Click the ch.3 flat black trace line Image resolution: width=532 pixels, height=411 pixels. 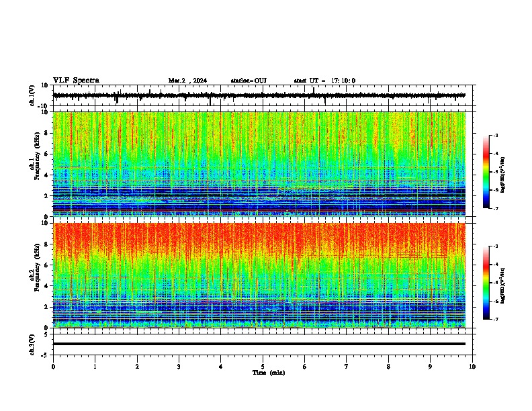[x=259, y=344]
